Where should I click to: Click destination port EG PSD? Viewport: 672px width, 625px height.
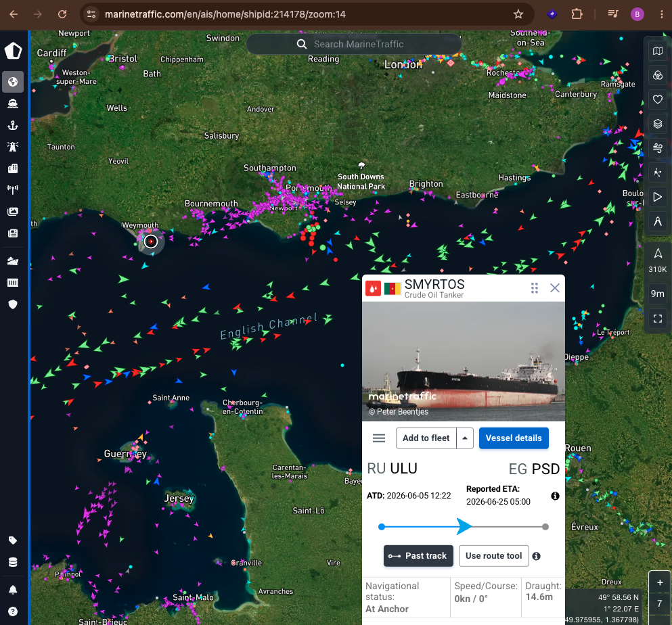coord(534,469)
